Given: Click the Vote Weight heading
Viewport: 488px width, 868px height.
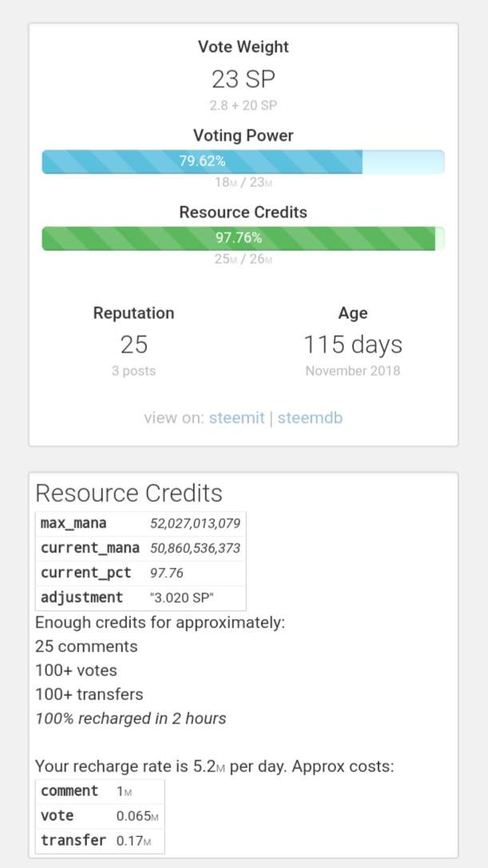Looking at the screenshot, I should click(243, 47).
